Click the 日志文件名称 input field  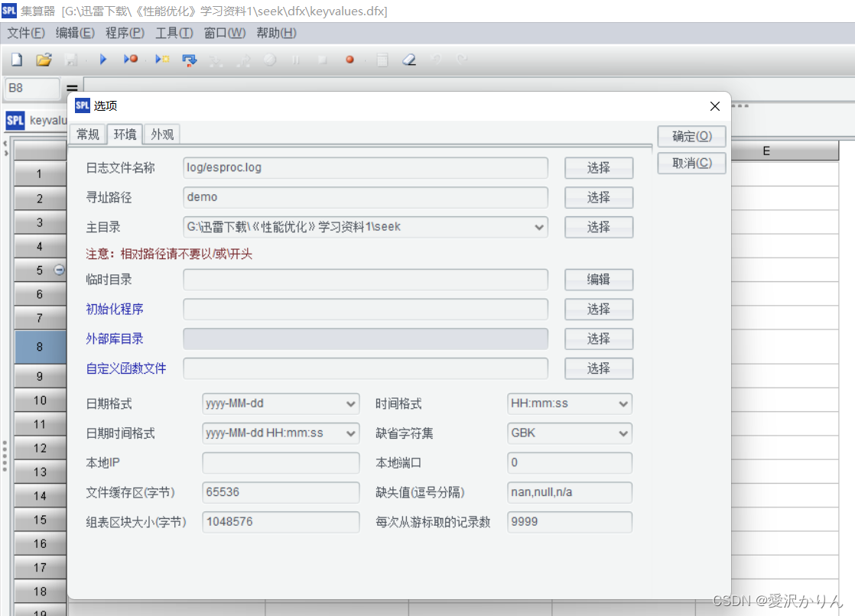pos(366,168)
